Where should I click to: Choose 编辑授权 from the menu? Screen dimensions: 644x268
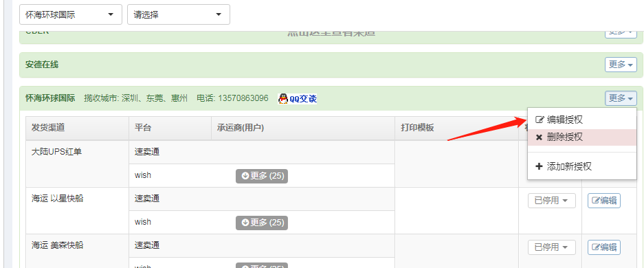tap(581, 120)
